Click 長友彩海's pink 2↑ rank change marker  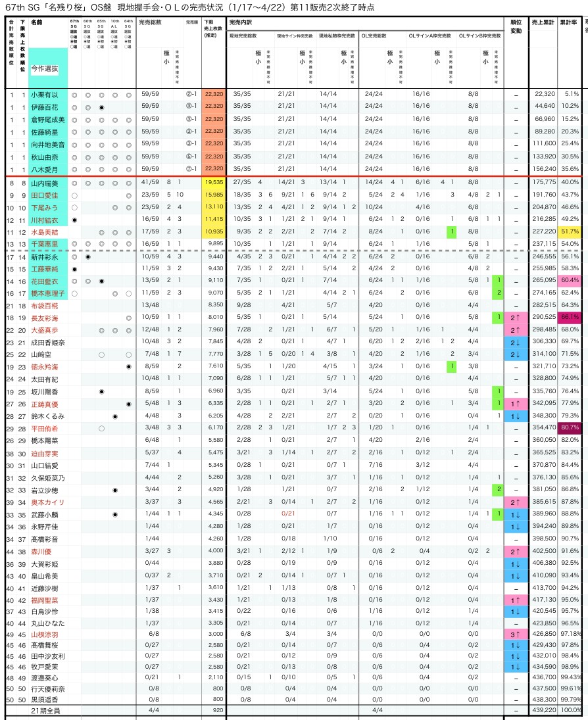click(515, 318)
